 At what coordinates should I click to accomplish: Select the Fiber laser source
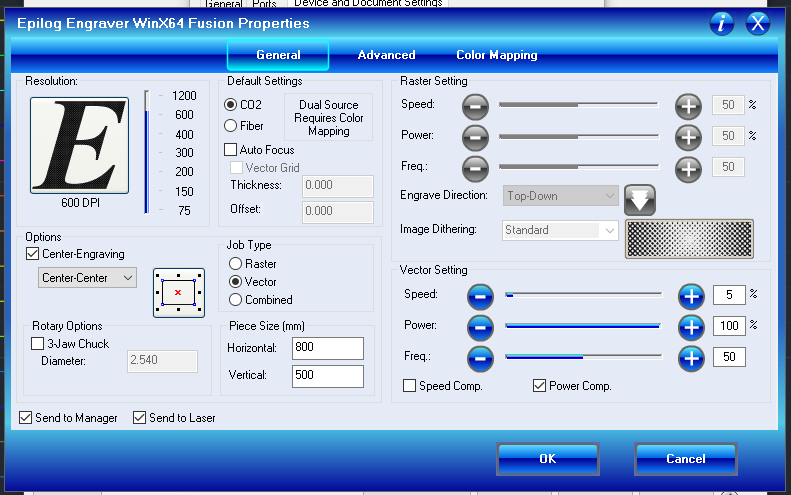coord(231,126)
